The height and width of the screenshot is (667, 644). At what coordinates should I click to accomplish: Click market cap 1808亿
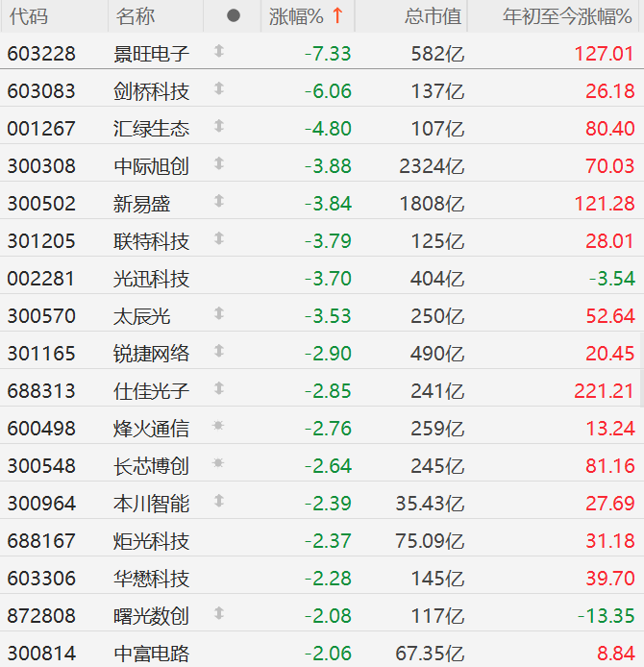432,204
